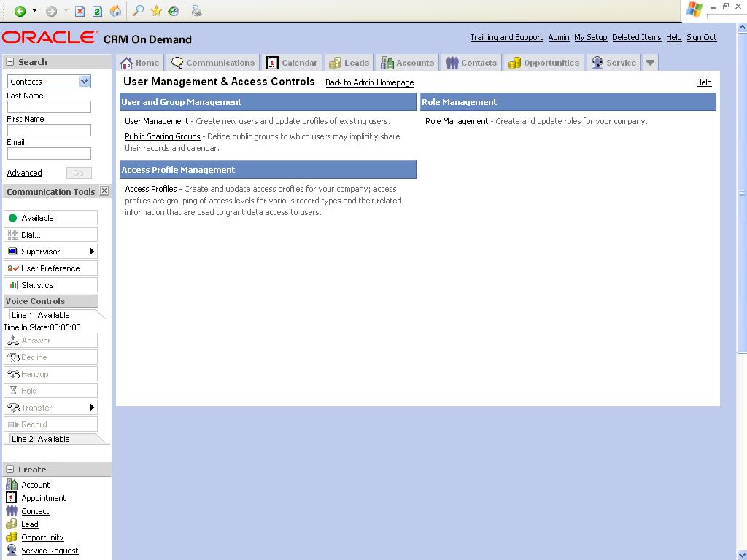Open the Opportunities tab

(x=543, y=63)
